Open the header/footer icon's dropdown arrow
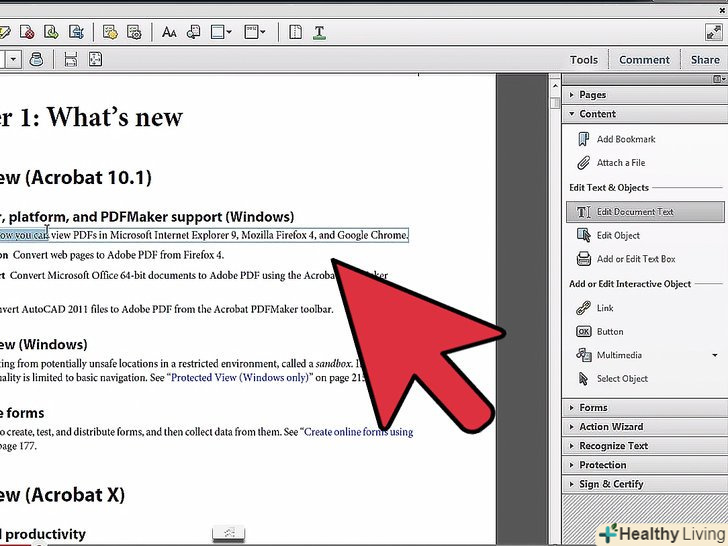The width and height of the screenshot is (728, 546). pyautogui.click(x=229, y=32)
